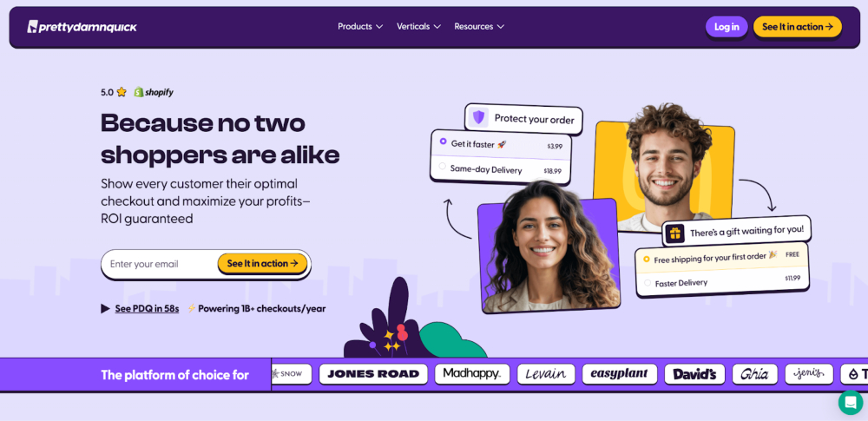Click the Log in button

(727, 27)
